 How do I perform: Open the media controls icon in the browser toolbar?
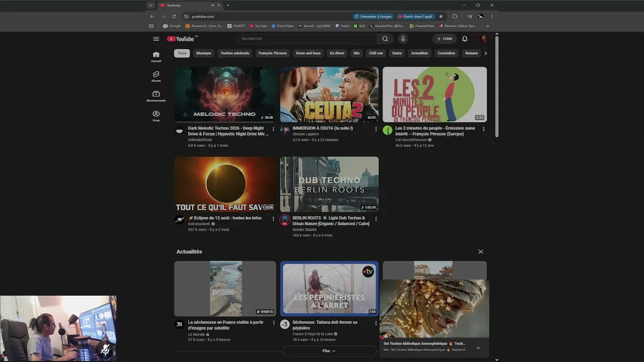(x=470, y=16)
